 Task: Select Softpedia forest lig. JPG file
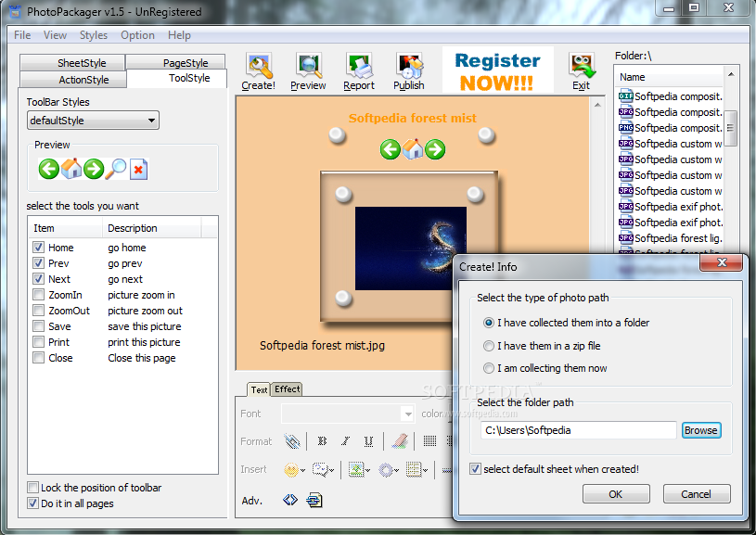click(670, 238)
